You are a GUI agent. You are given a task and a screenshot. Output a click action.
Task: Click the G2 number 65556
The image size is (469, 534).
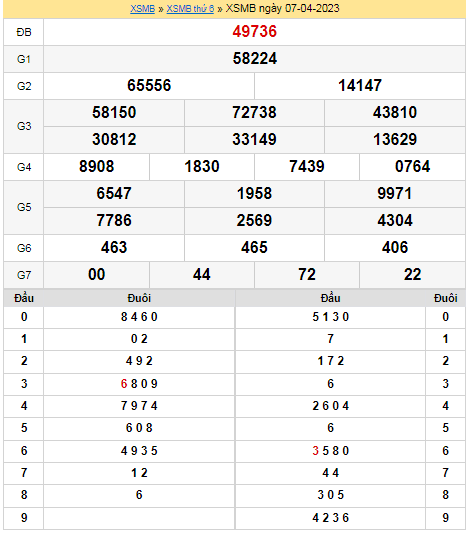coord(149,85)
